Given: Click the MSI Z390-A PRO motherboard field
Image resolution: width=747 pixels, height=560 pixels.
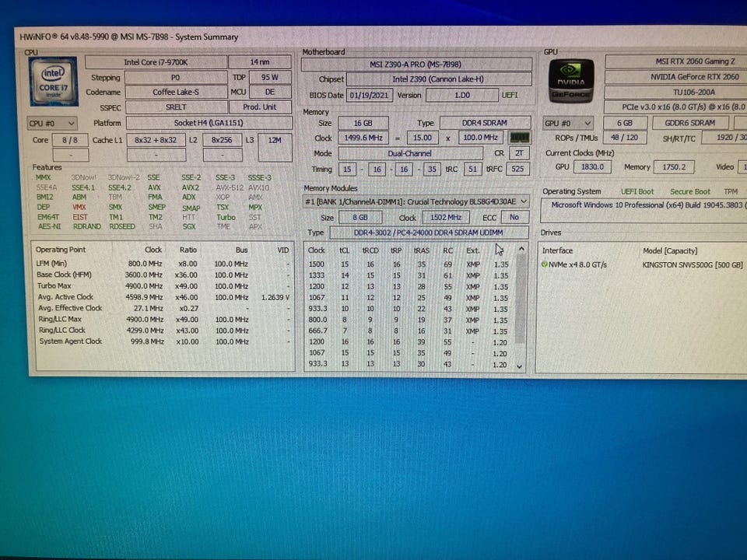Looking at the screenshot, I should [416, 64].
